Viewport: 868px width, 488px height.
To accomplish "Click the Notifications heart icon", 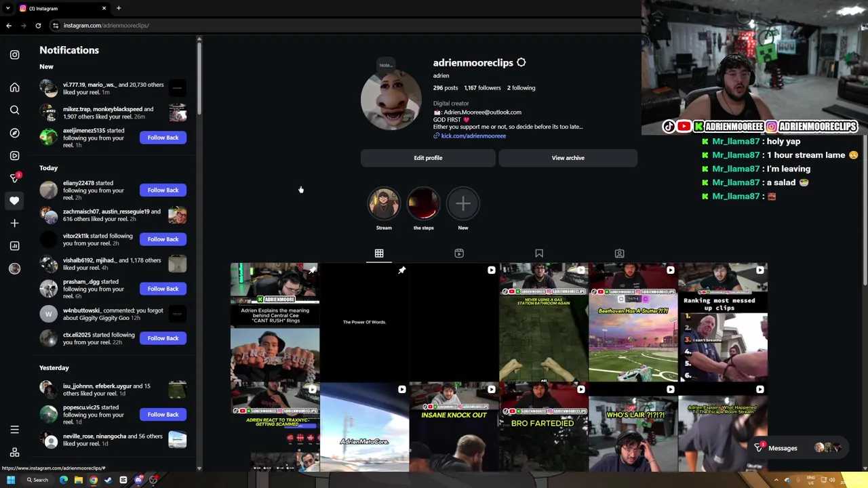I will [x=14, y=201].
